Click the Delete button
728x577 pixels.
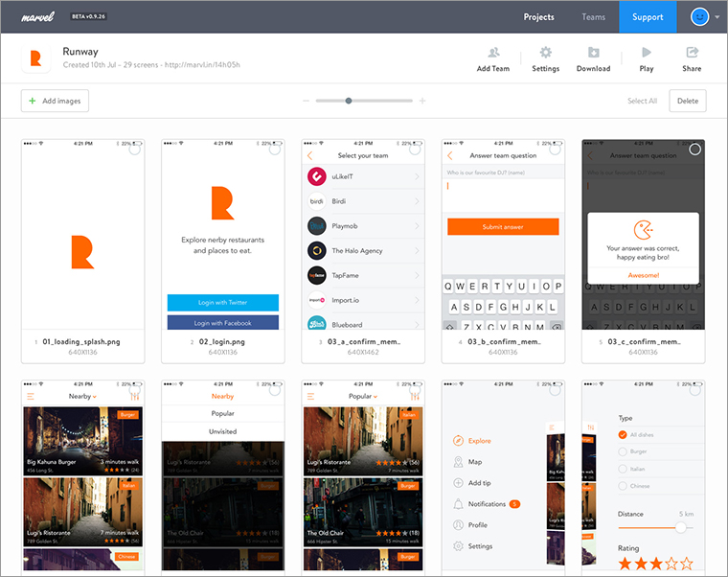click(688, 101)
